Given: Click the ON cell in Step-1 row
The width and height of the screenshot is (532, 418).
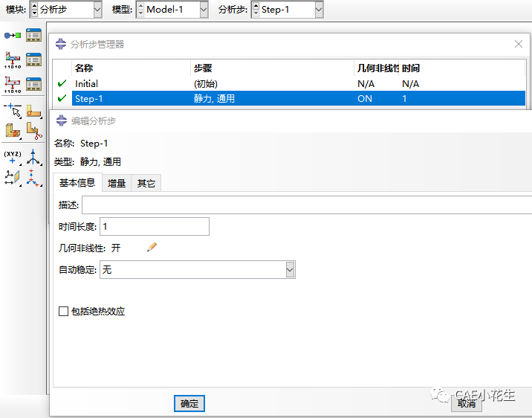Looking at the screenshot, I should (365, 99).
